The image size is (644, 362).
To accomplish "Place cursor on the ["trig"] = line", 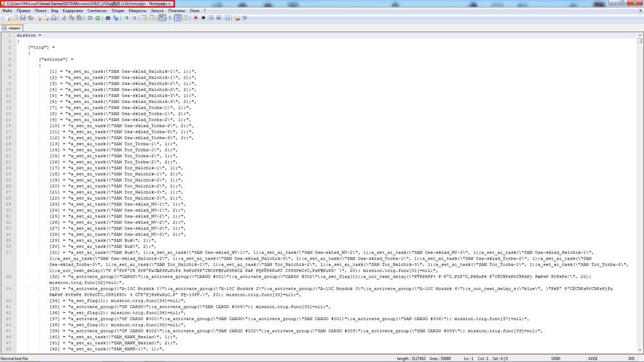I will (41, 47).
